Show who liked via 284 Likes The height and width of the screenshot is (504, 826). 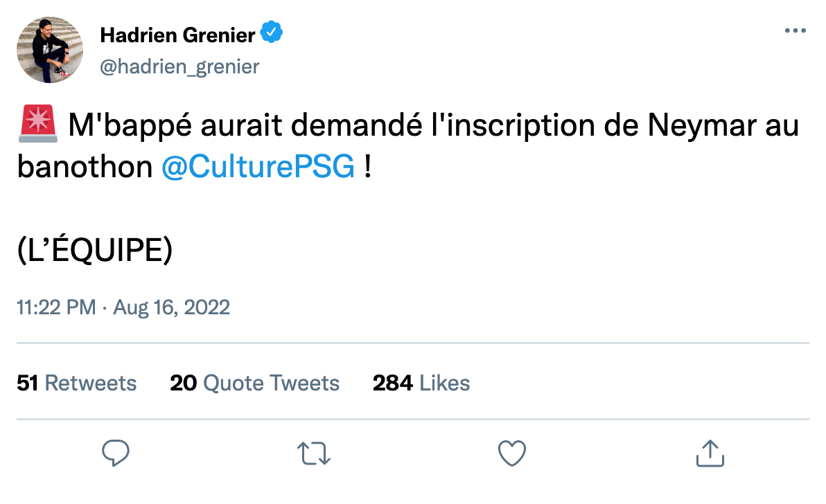(421, 383)
